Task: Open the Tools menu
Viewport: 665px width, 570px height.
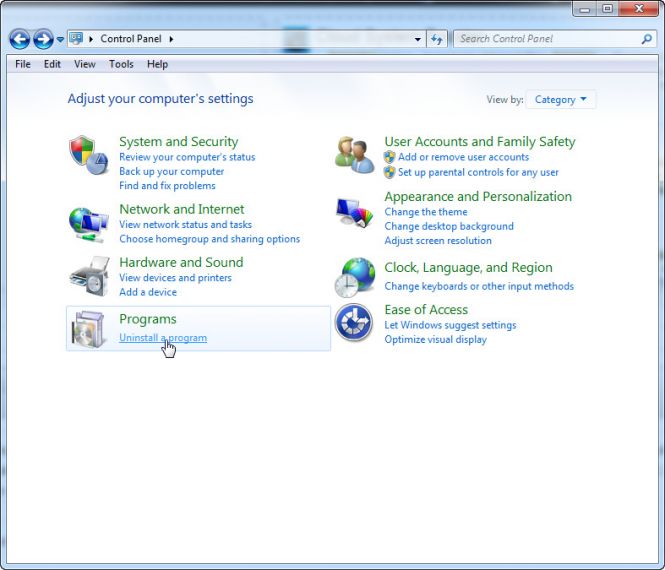Action: tap(121, 64)
